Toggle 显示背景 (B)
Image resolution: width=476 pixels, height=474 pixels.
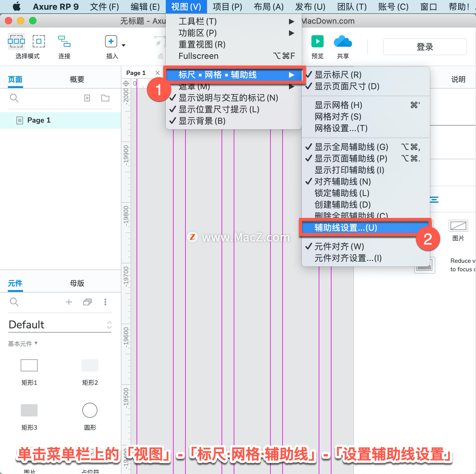[x=233, y=121]
